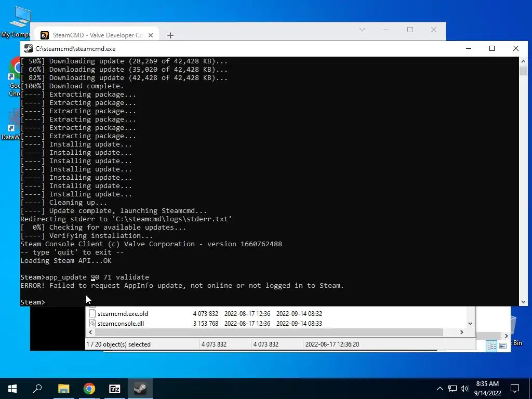Show hidden system tray icons
Viewport: 532px width, 399px height.
point(440,389)
